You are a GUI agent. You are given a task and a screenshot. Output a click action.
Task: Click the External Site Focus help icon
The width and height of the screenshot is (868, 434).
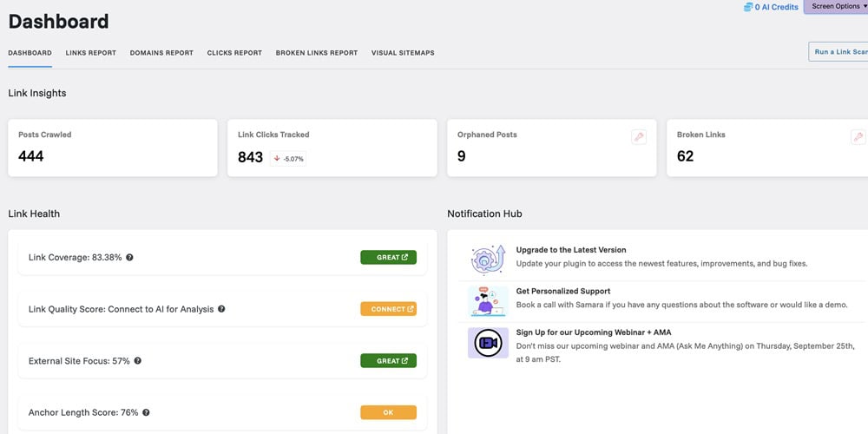(138, 361)
